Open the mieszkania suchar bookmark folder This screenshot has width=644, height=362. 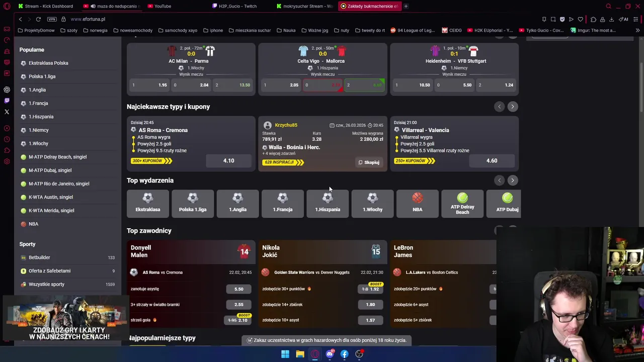point(250,30)
